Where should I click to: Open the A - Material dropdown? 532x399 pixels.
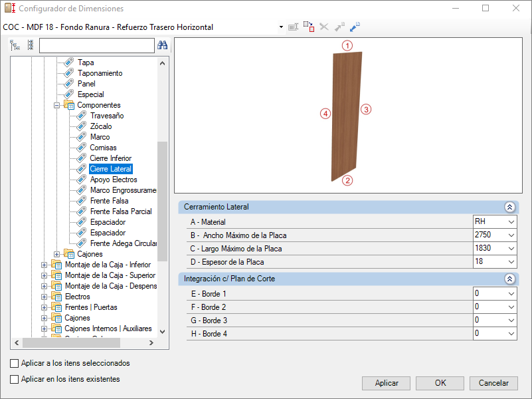pos(511,222)
